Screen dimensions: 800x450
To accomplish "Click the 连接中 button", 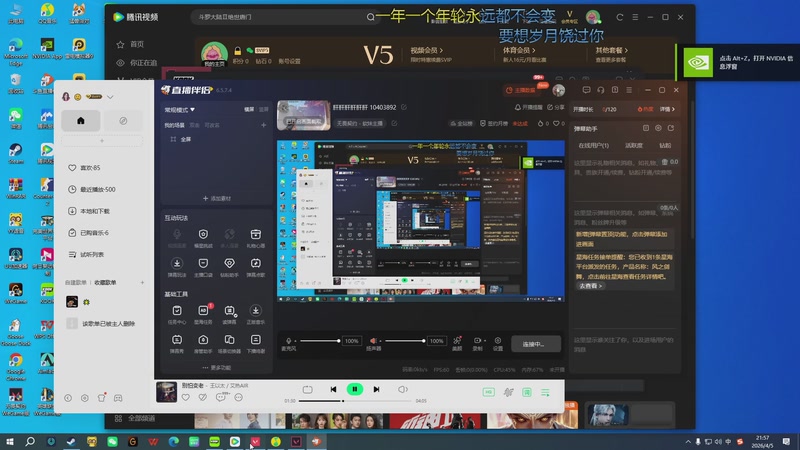I will 536,344.
